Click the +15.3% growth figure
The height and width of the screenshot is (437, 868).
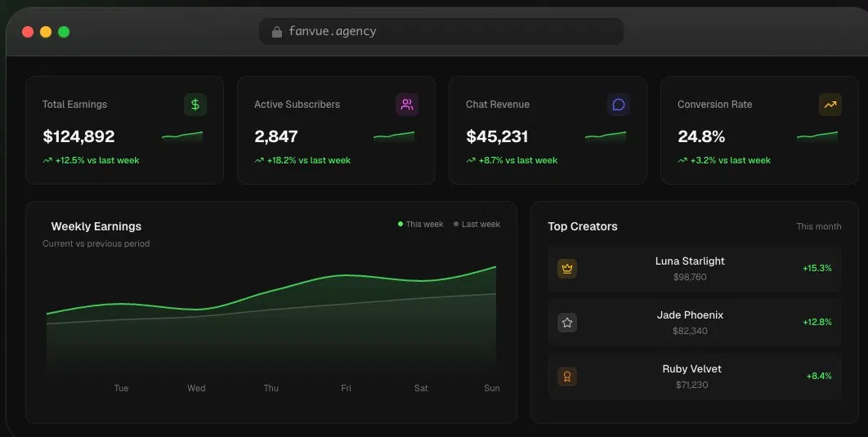[817, 268]
